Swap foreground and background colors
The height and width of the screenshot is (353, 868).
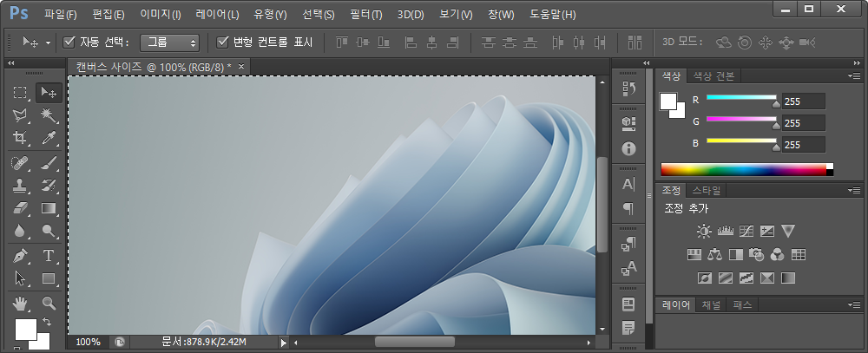(x=47, y=322)
